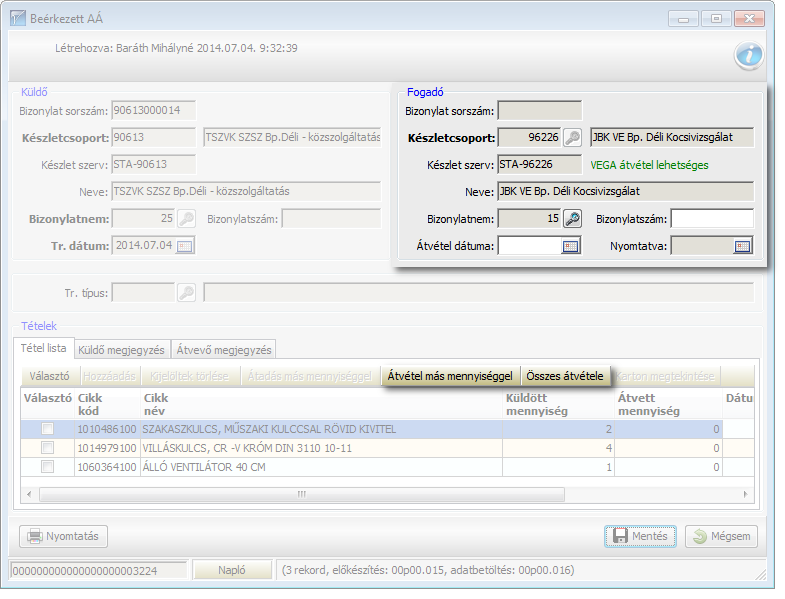Click the Nyomtatás print button
785x599 pixels.
[64, 536]
